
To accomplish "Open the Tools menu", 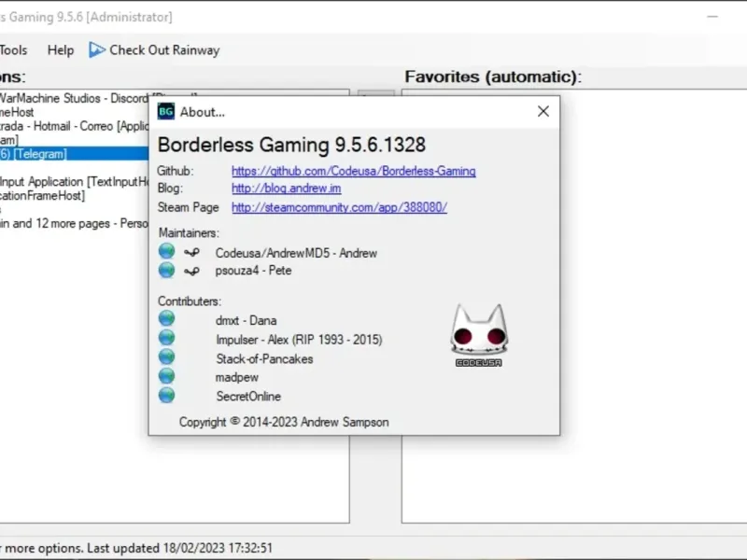I will pos(13,50).
